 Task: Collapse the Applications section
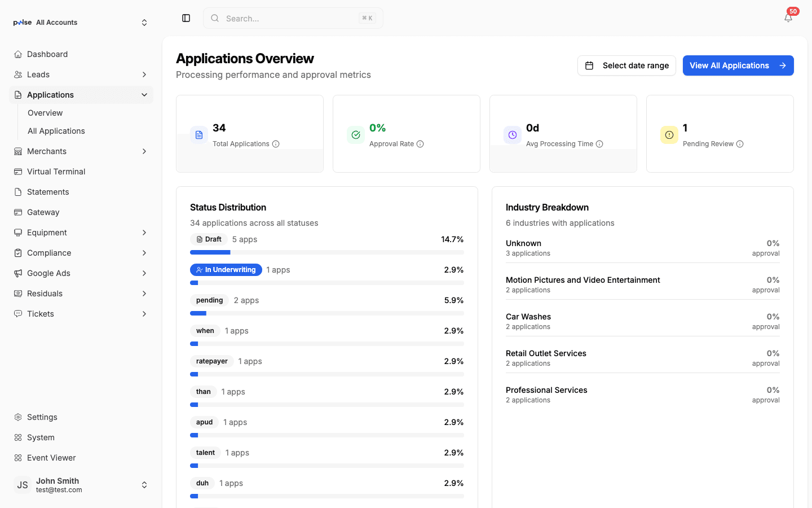[144, 94]
